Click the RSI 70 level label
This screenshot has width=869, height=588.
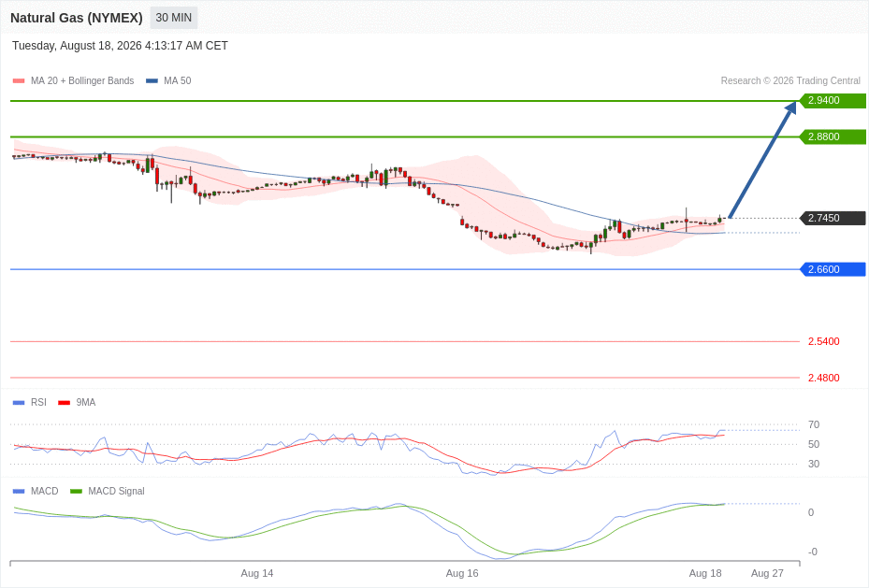point(814,424)
